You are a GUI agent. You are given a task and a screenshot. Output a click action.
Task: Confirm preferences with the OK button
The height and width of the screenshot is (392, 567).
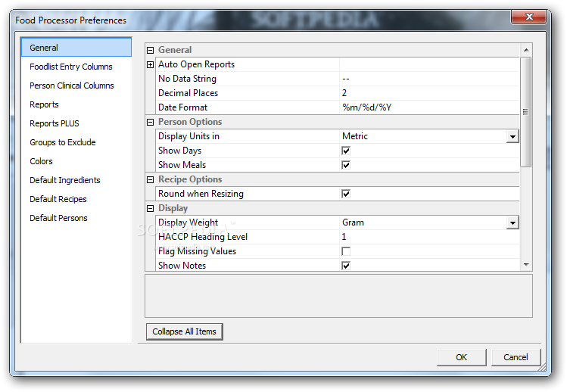[462, 357]
